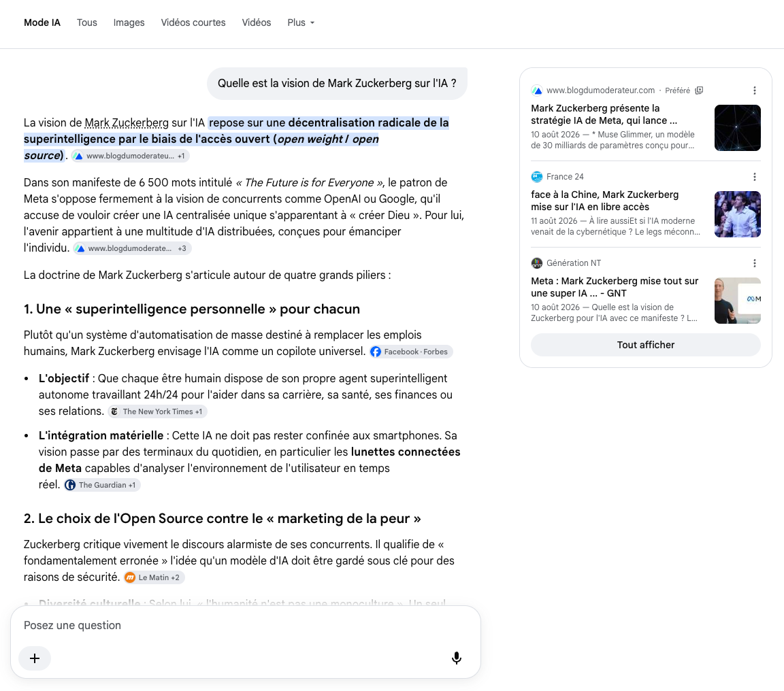Open the Facebook · Forbes source chip

click(411, 352)
